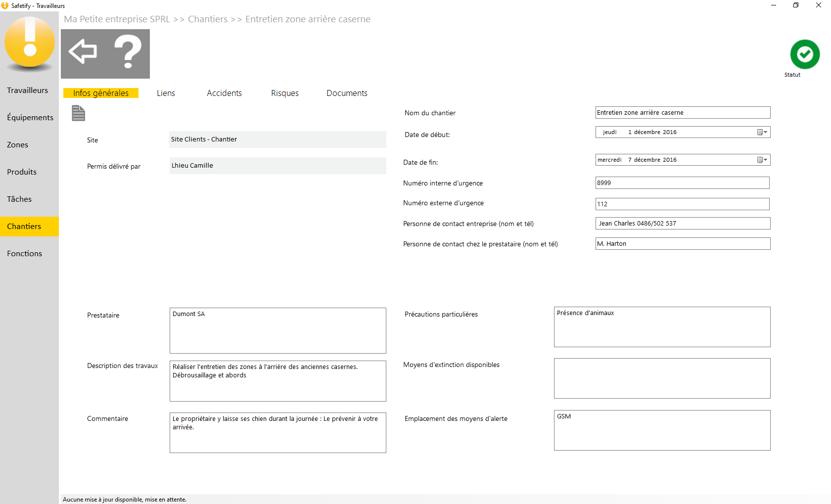Image resolution: width=831 pixels, height=504 pixels.
Task: Click the 'Nom du chantier' label
Action: pyautogui.click(x=430, y=113)
